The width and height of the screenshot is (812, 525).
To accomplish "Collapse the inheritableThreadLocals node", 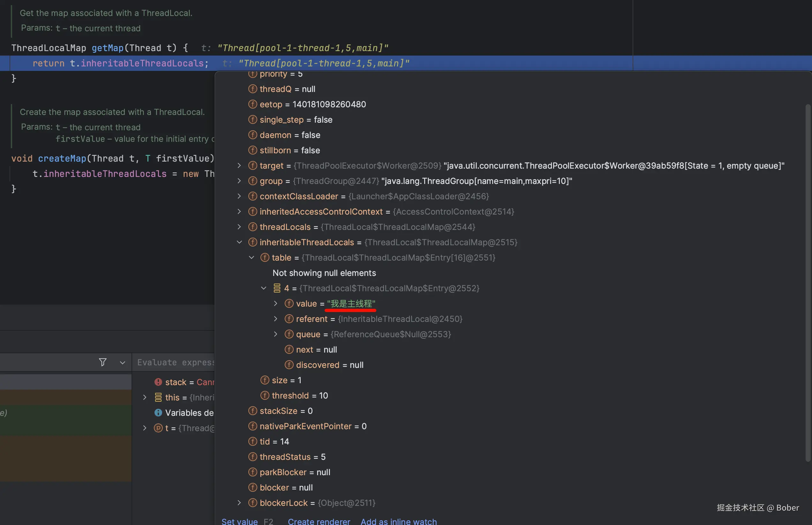I will (239, 242).
